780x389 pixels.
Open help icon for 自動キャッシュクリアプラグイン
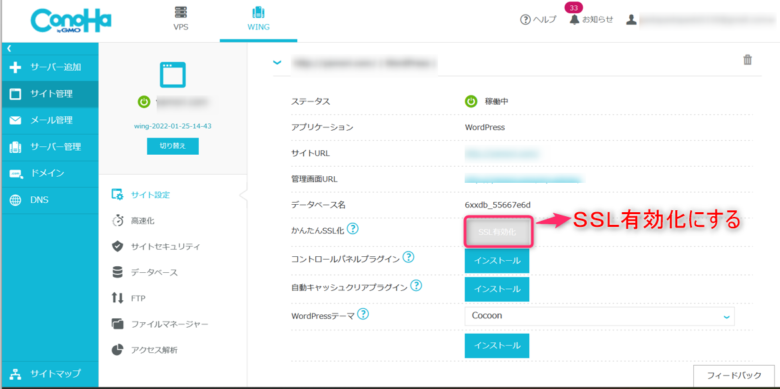tap(416, 286)
